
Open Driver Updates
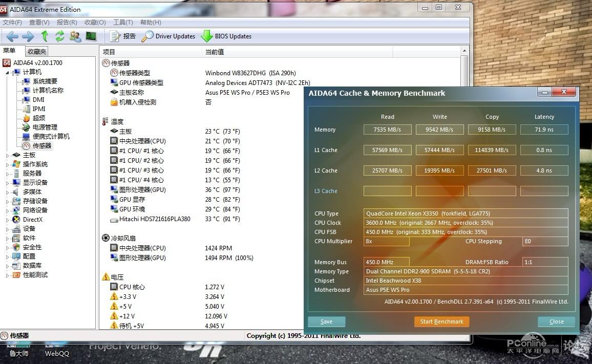(168, 36)
